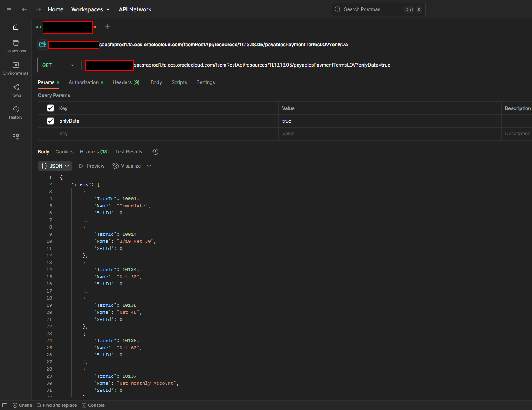Viewport: 532px width, 410px height.
Task: Click the empty Description field in new row
Action: 517,134
